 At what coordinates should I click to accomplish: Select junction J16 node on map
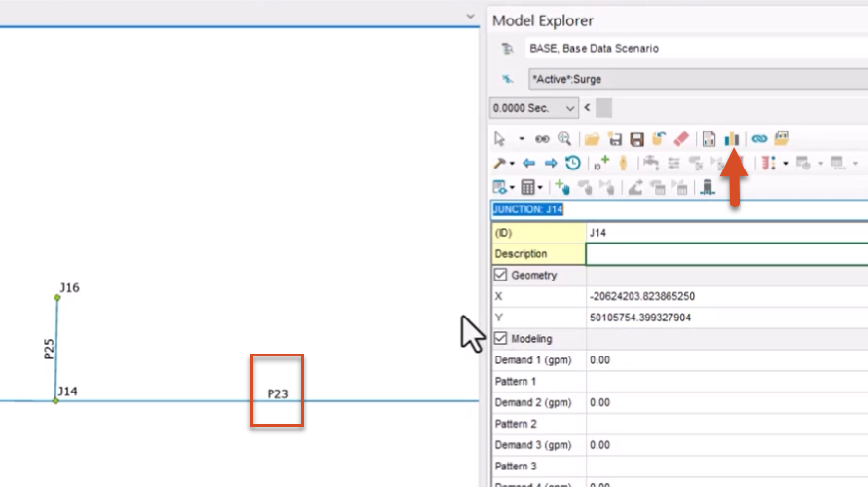coord(57,298)
